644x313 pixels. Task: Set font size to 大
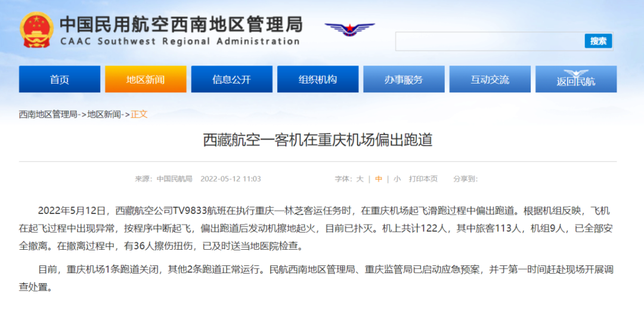(360, 179)
